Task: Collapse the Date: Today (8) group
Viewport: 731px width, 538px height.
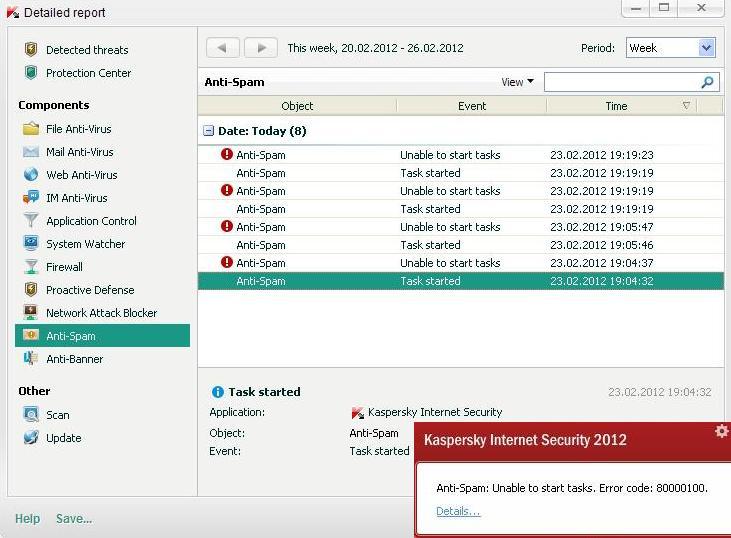Action: click(208, 131)
